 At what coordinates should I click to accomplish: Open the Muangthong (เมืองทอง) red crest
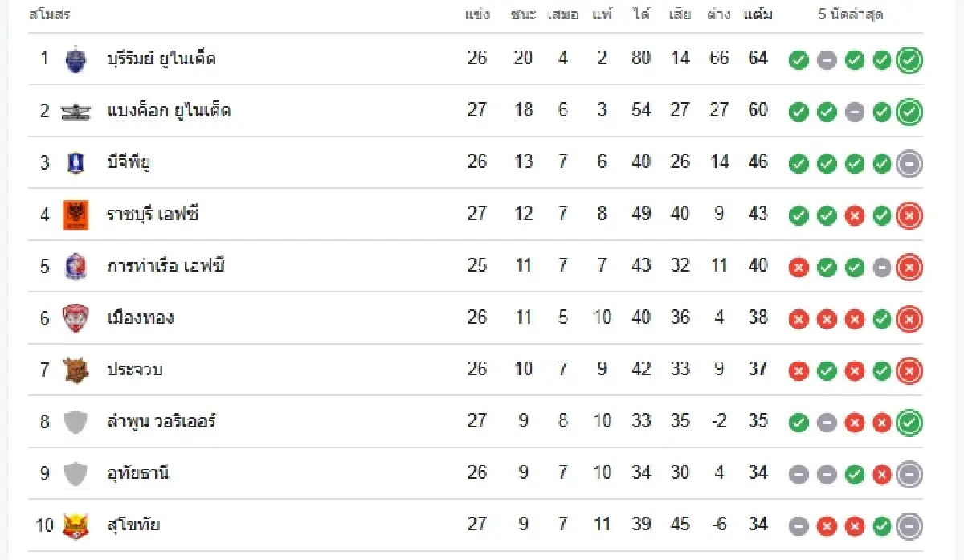coord(76,318)
